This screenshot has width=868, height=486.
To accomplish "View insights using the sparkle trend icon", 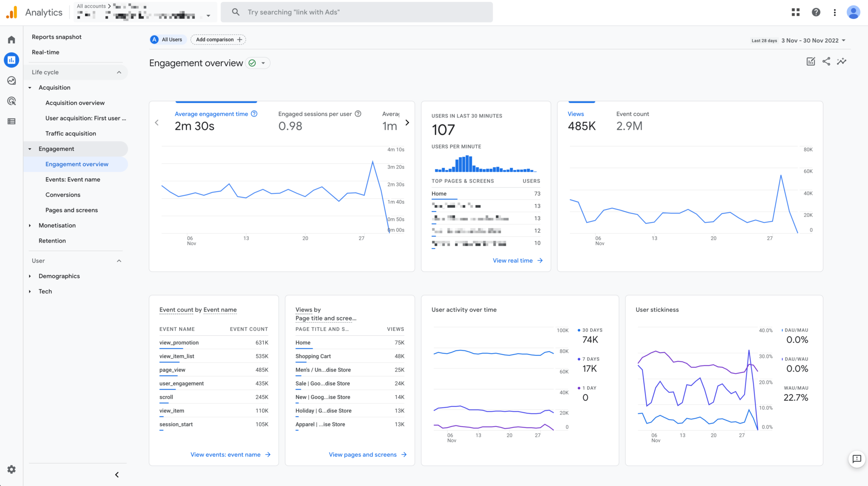I will 842,61.
